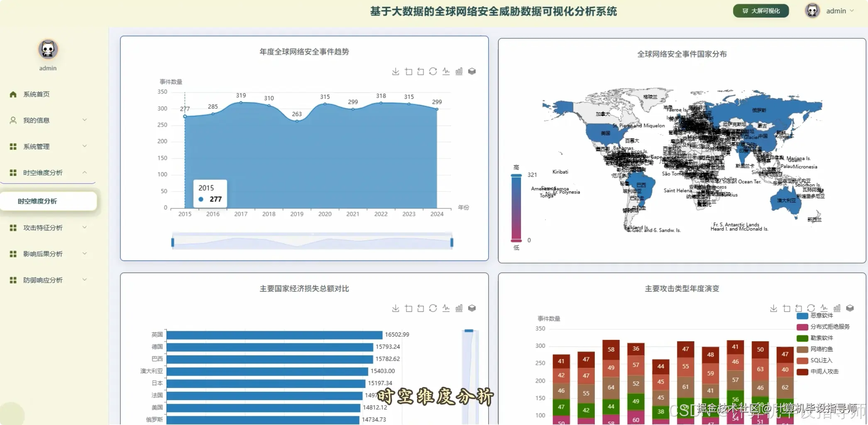Click the 15793.24 value beside the 德国 bar
Screen dimensions: 868x425
(388, 347)
